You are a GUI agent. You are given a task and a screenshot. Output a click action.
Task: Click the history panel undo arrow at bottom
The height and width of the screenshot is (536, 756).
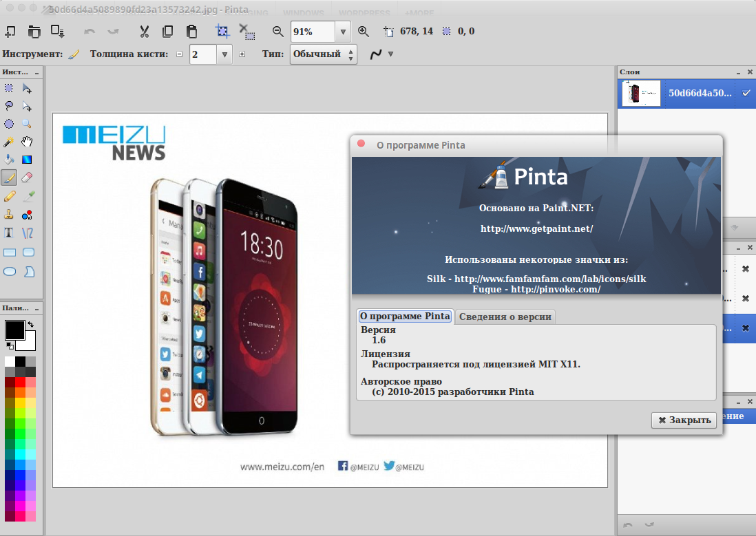628,524
